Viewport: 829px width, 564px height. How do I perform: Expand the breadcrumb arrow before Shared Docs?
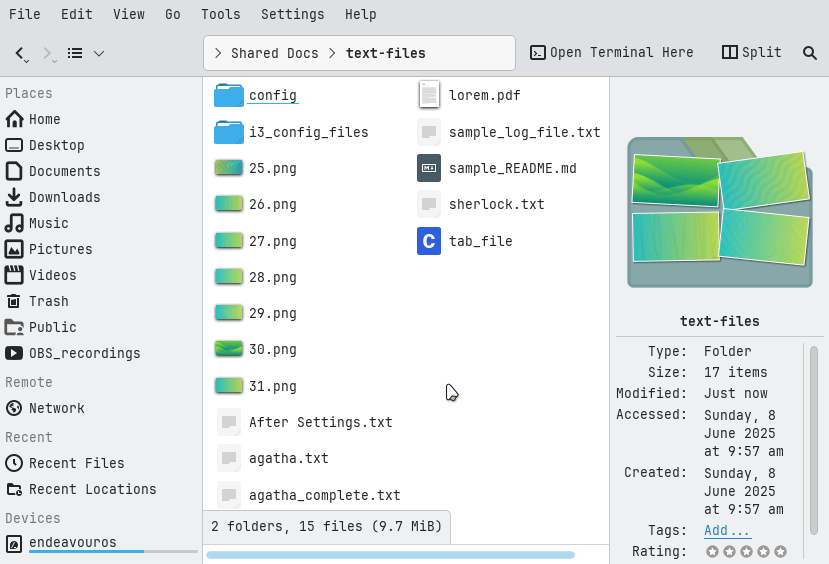(218, 53)
